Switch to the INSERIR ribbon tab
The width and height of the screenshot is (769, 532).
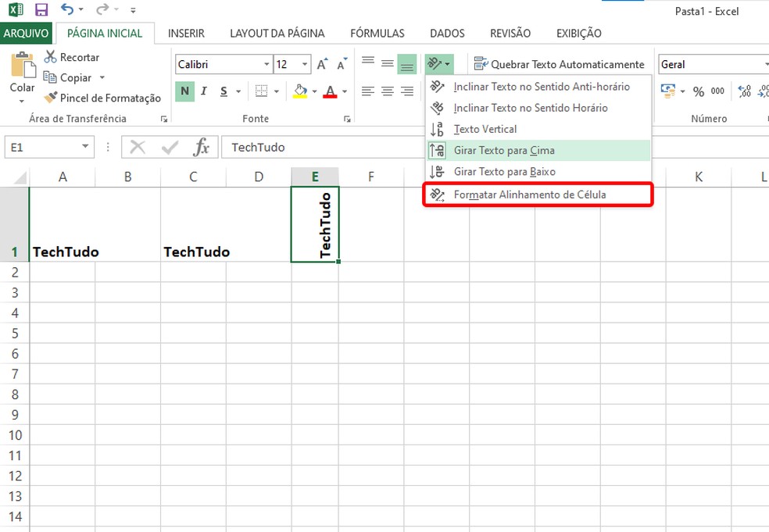[x=186, y=33]
